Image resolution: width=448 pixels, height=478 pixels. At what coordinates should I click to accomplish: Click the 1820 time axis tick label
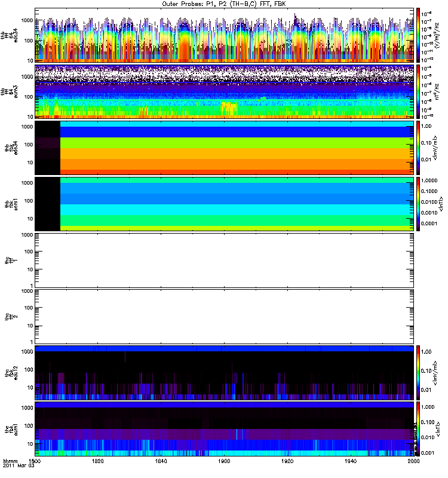tap(97, 461)
